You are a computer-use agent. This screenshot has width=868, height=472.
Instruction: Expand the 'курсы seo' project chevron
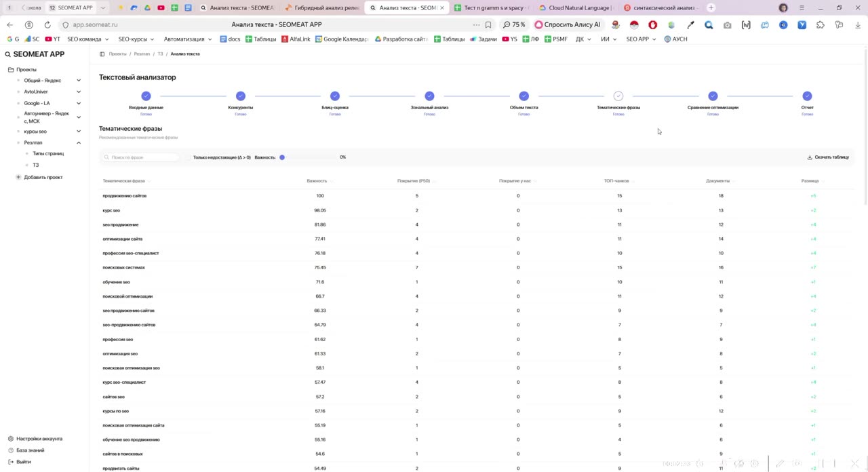coord(79,132)
